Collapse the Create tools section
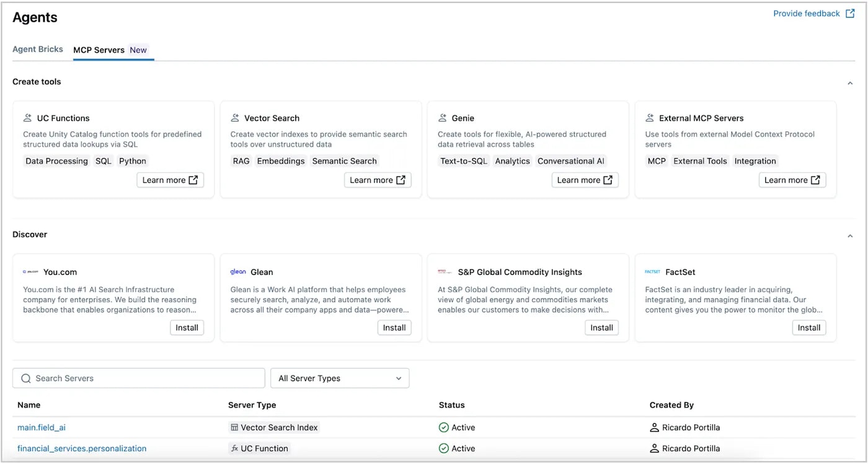Viewport: 868px width, 464px height. (x=850, y=82)
